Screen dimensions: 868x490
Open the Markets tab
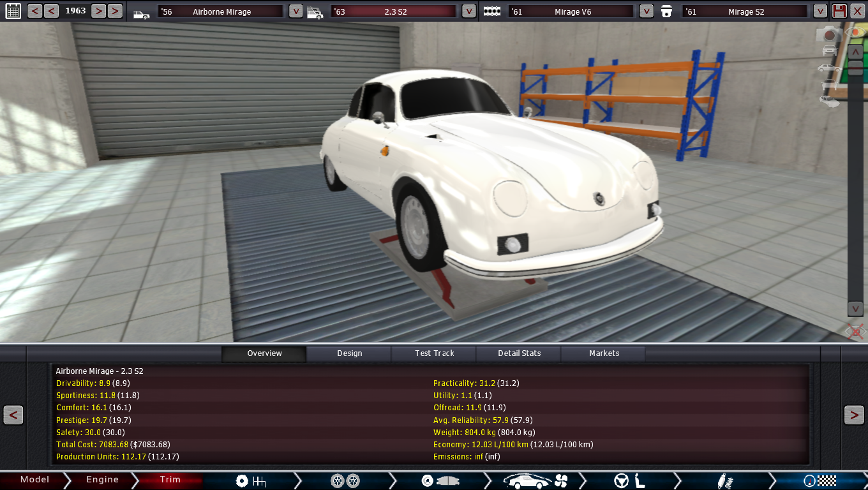point(604,353)
